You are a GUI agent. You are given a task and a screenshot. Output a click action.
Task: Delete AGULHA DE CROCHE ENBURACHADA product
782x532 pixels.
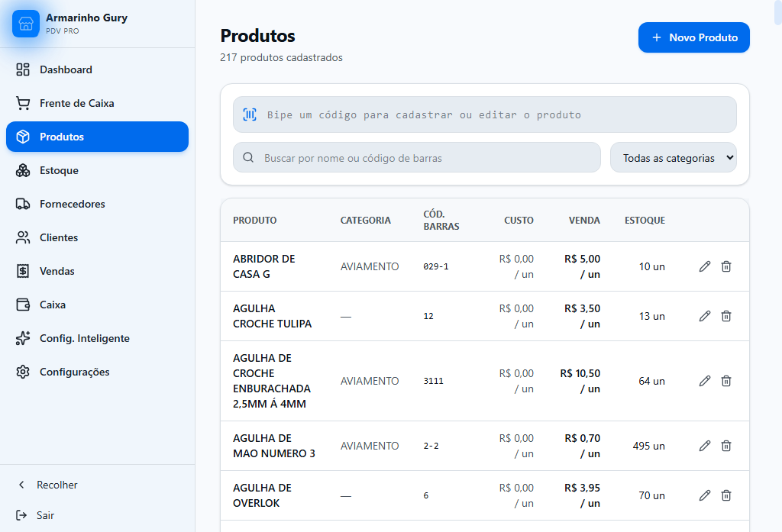pyautogui.click(x=726, y=381)
